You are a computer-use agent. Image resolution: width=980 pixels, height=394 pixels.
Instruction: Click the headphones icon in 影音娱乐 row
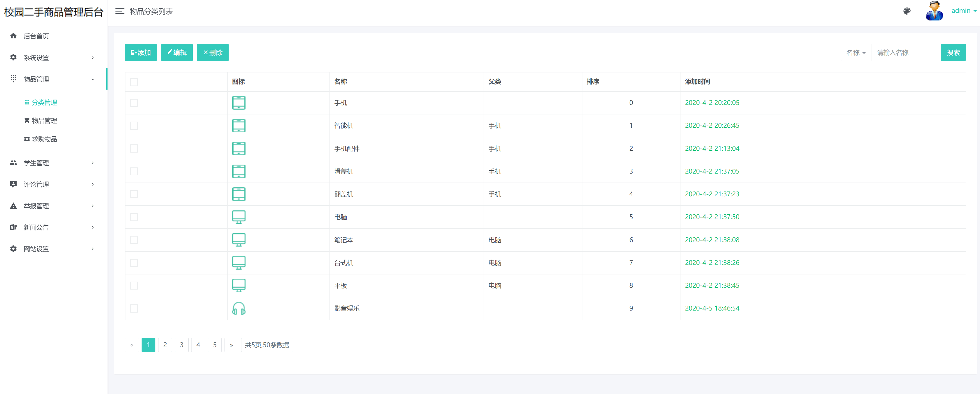[x=239, y=308]
